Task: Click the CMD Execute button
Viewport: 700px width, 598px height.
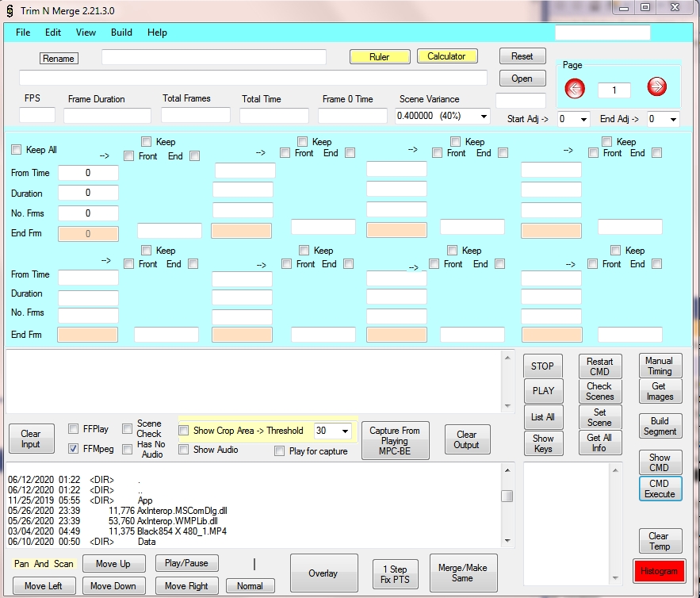Action: pos(660,489)
